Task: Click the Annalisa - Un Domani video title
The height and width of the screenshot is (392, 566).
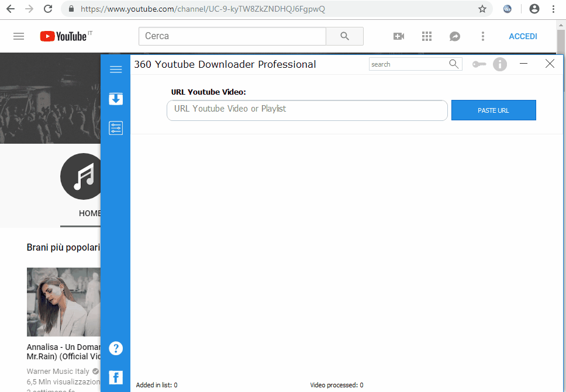Action: tap(64, 352)
